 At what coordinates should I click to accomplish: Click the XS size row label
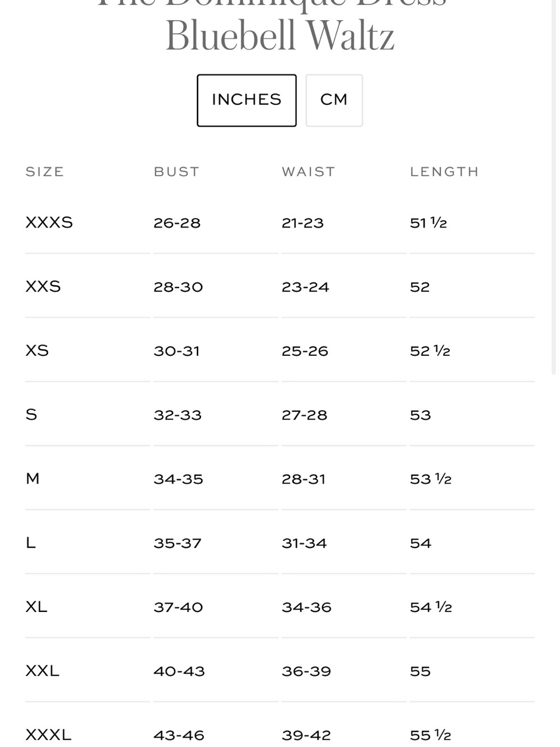coord(37,350)
